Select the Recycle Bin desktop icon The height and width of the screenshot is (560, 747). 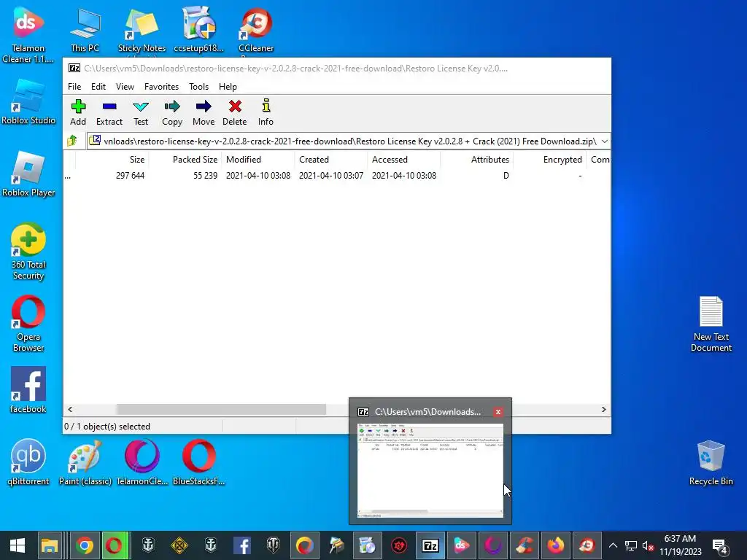(x=711, y=463)
